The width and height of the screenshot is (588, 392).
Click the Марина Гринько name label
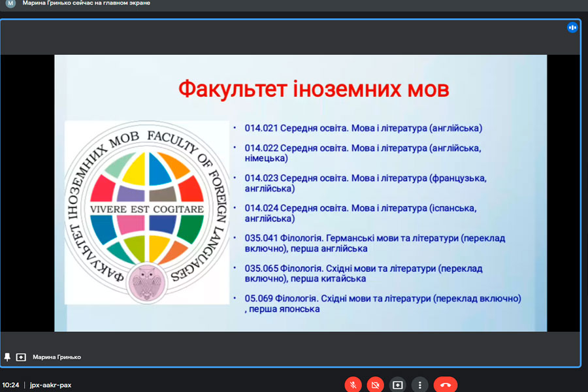click(x=57, y=357)
